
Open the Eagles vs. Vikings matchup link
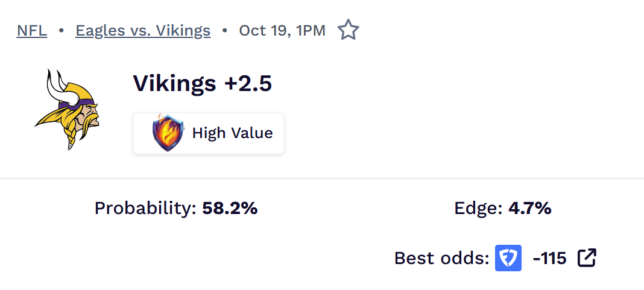click(x=143, y=30)
